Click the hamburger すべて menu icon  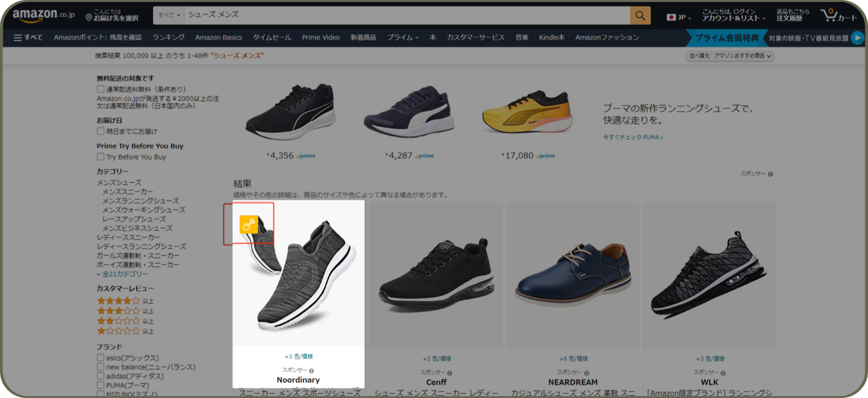[x=18, y=37]
